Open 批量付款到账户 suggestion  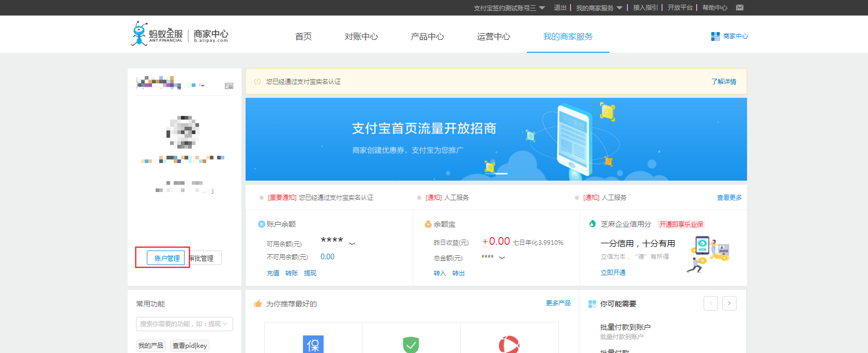tap(626, 327)
